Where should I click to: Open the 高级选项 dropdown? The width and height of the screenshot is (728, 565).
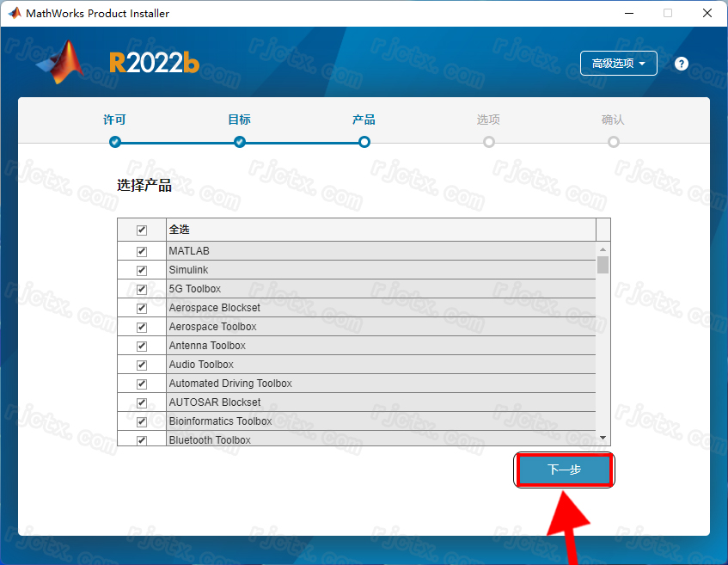click(x=619, y=63)
